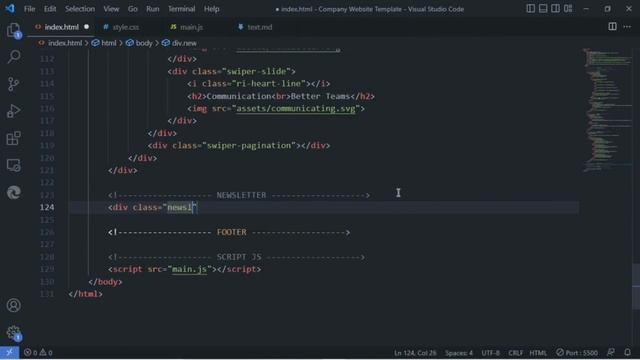Click index.html in the breadcrumb
This screenshot has width=640, height=360.
click(x=65, y=43)
